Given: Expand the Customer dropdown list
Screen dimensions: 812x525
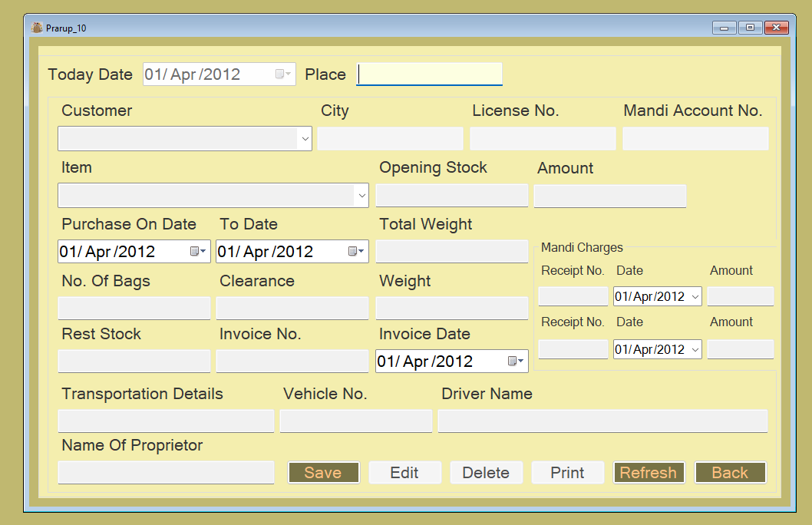Looking at the screenshot, I should click(x=305, y=139).
